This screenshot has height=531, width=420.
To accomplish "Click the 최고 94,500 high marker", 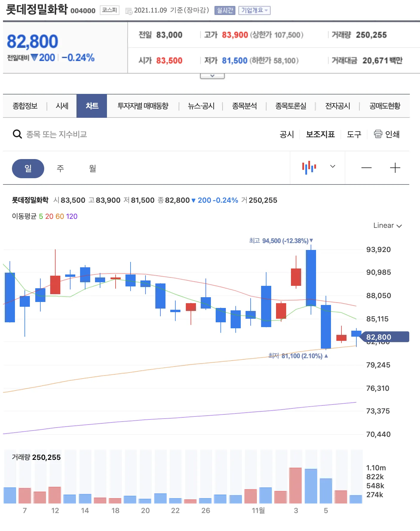I will coord(281,241).
